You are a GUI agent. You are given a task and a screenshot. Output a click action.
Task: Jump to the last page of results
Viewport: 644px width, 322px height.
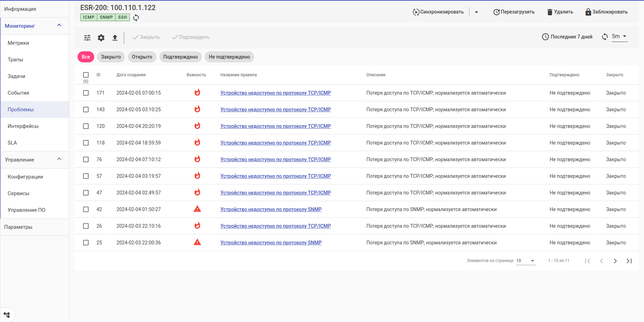point(629,261)
